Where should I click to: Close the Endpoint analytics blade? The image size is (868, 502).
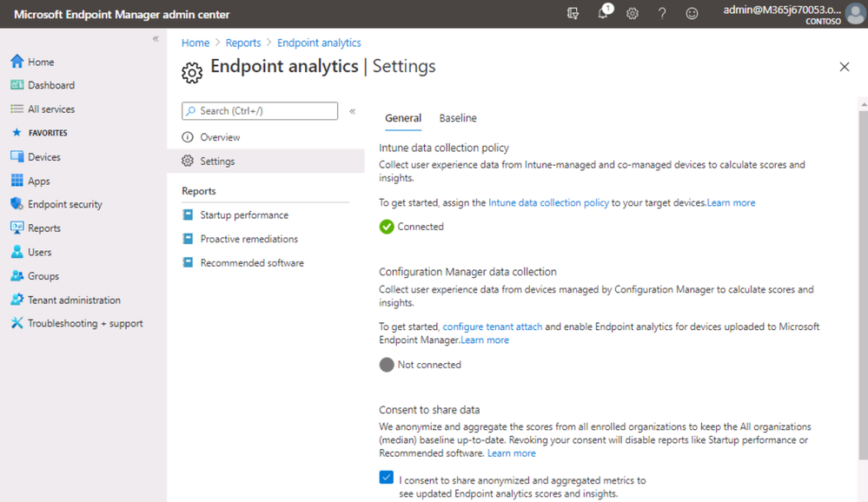[845, 67]
